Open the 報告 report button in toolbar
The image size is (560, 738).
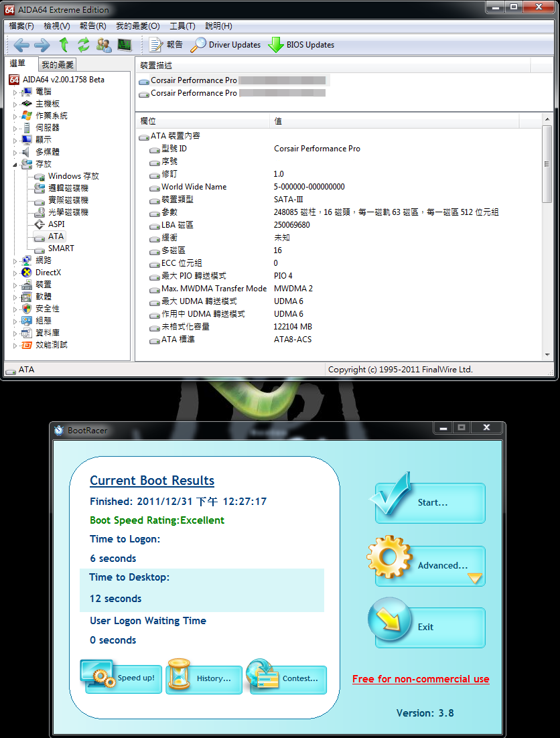165,45
